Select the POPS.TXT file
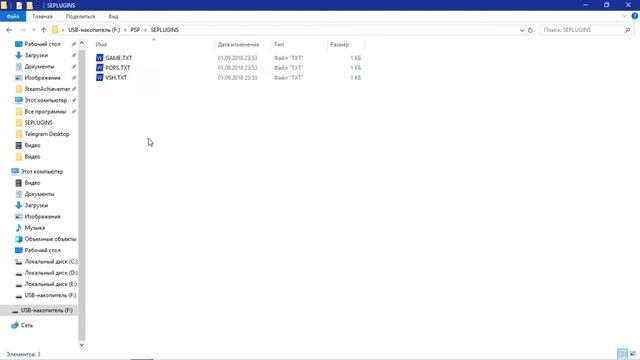Screen dimensions: 640x360 point(118,68)
